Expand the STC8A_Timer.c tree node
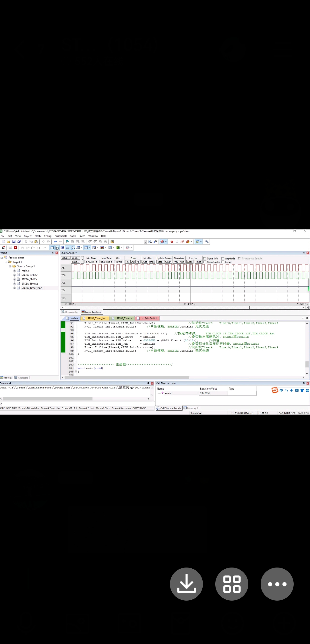310x644 pixels. pyautogui.click(x=14, y=284)
